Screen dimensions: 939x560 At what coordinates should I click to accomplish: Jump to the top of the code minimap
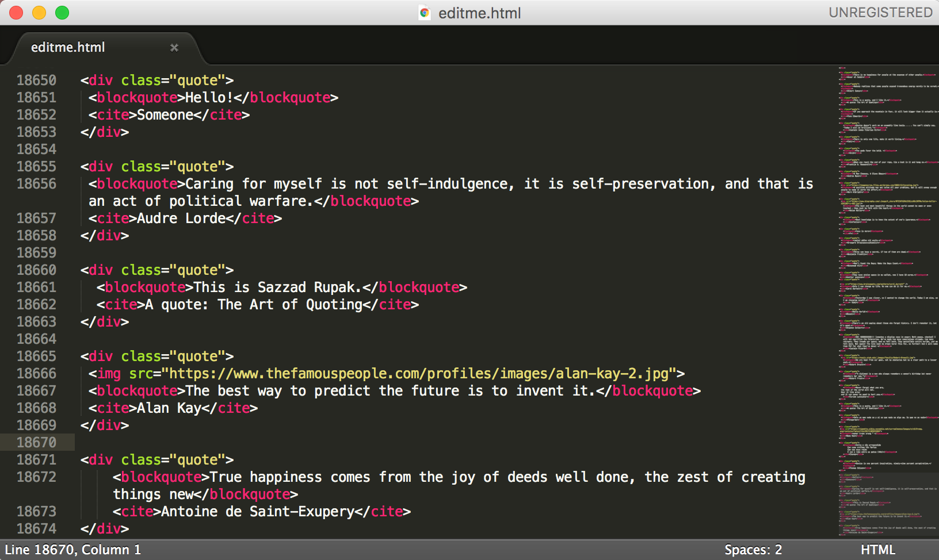point(886,70)
